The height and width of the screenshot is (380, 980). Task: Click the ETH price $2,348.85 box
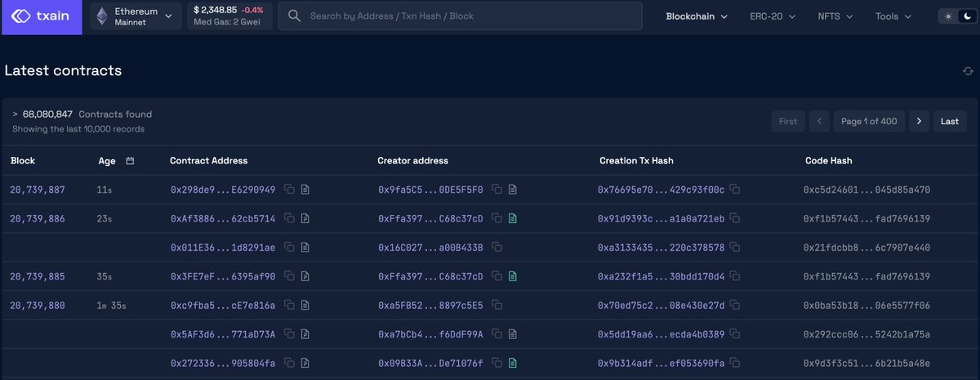229,16
